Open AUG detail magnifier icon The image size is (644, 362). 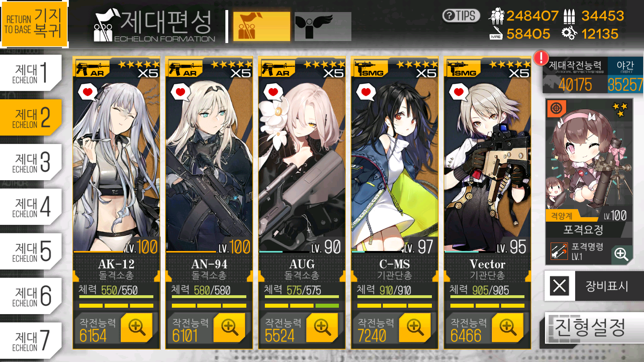coord(322,327)
